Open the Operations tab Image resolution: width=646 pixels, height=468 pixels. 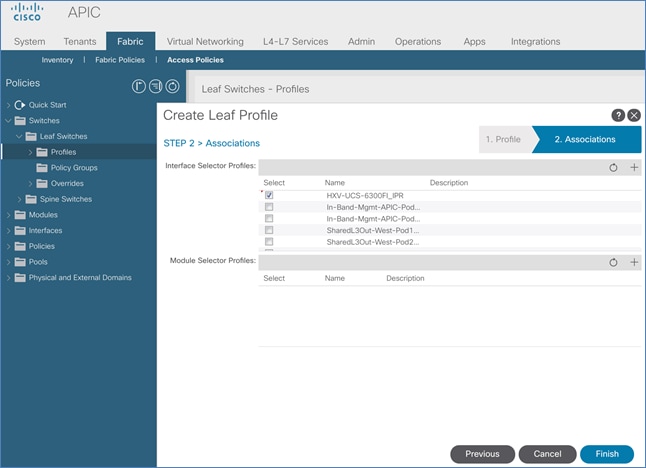click(x=418, y=42)
